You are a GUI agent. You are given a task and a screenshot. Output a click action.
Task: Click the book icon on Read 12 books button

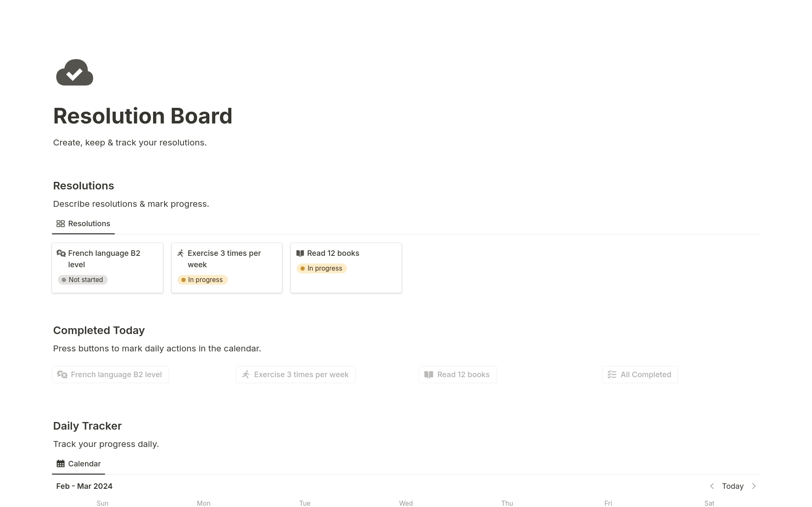428,375
